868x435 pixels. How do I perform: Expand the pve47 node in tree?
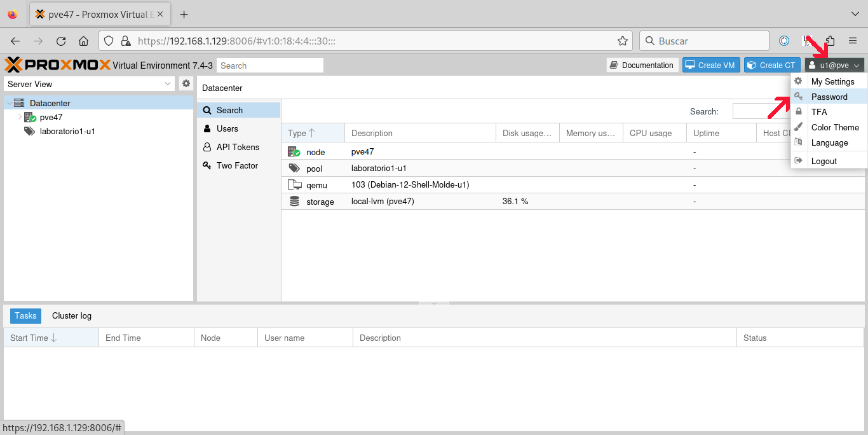(20, 117)
